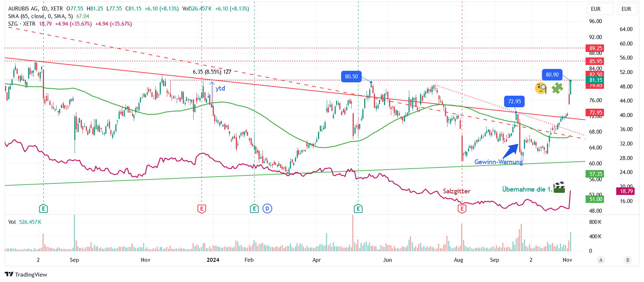Click the leftmost green earnings E marker

pos(43,208)
